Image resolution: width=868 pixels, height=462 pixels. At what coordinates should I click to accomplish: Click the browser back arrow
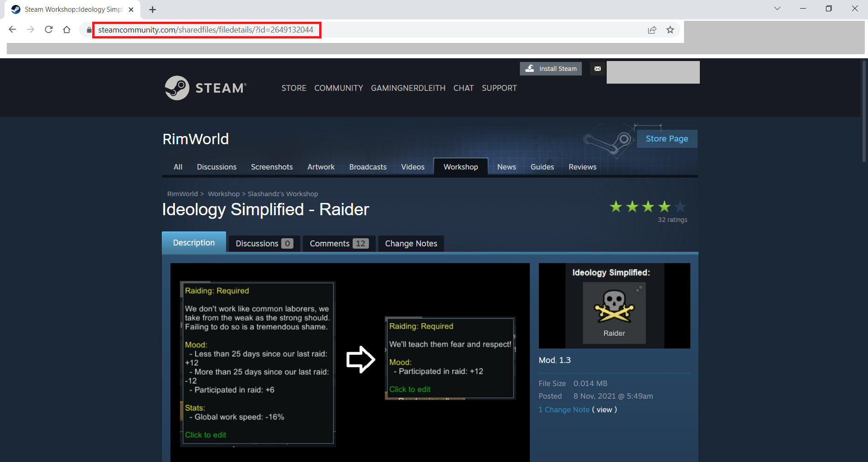click(x=13, y=30)
